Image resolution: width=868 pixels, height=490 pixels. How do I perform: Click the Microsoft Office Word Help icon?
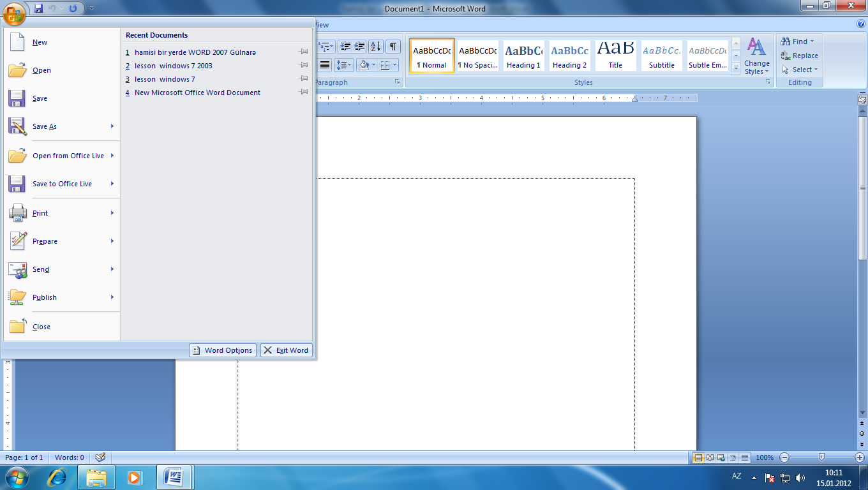861,24
